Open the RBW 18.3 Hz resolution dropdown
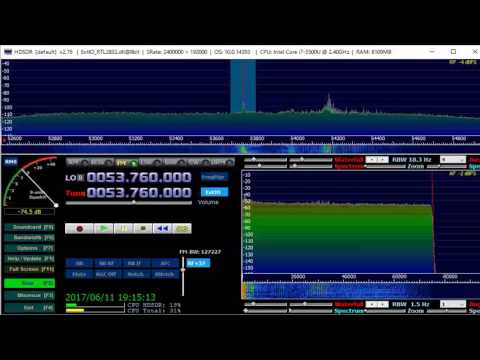This screenshot has height=360, width=480. pyautogui.click(x=377, y=160)
